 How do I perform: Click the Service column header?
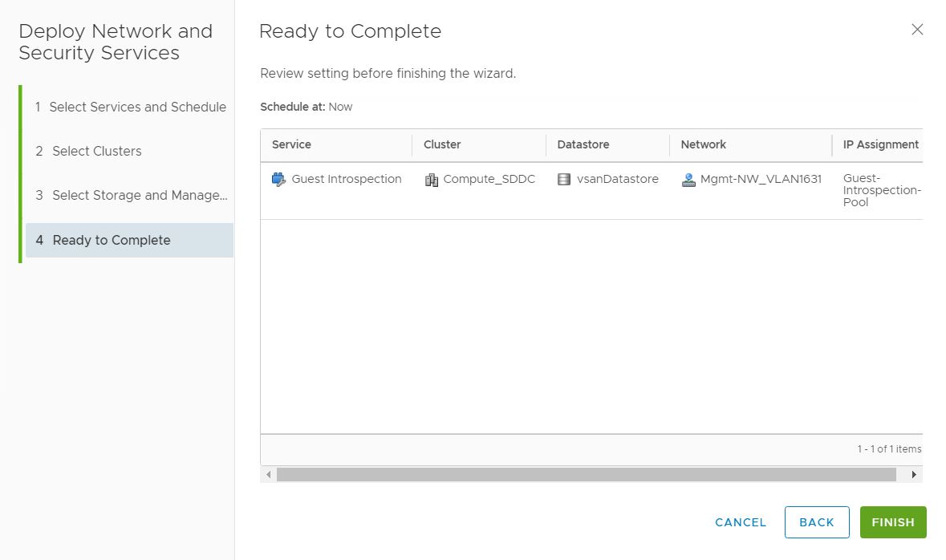291,144
